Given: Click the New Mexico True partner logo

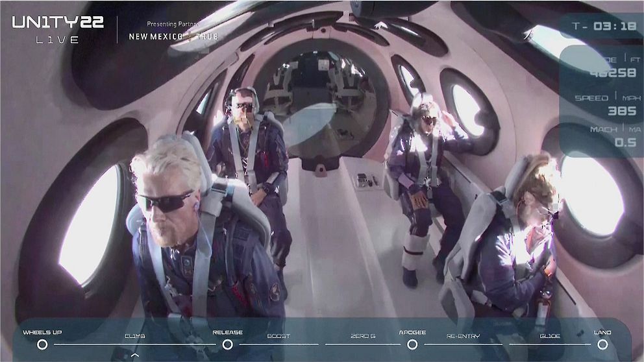Looking at the screenshot, I should click(x=173, y=36).
